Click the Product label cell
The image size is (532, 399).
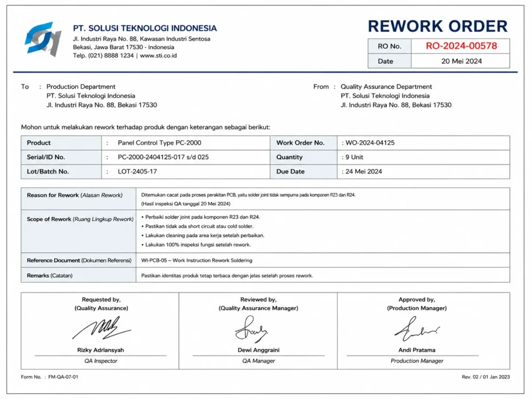coord(61,143)
